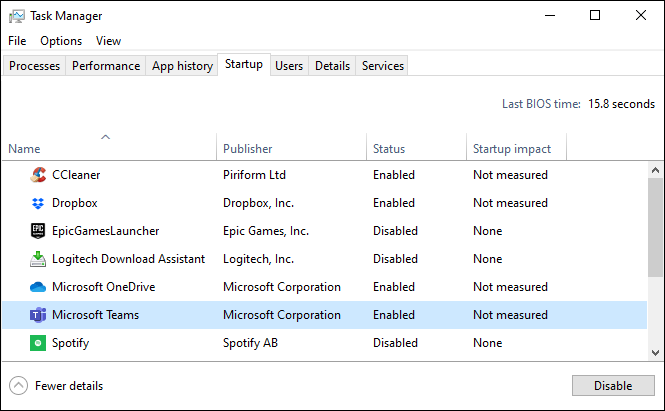Click the Epic Games Launcher icon
Image resolution: width=665 pixels, height=411 pixels.
(x=38, y=231)
